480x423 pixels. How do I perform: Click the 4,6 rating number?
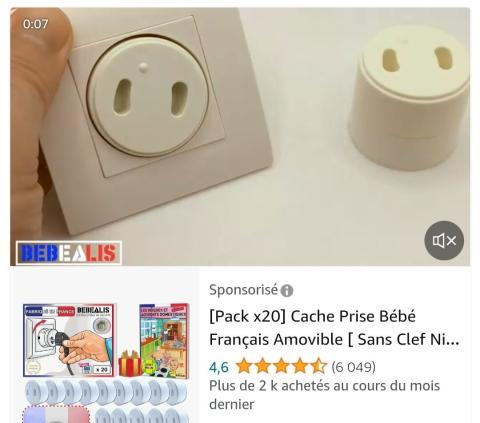219,367
